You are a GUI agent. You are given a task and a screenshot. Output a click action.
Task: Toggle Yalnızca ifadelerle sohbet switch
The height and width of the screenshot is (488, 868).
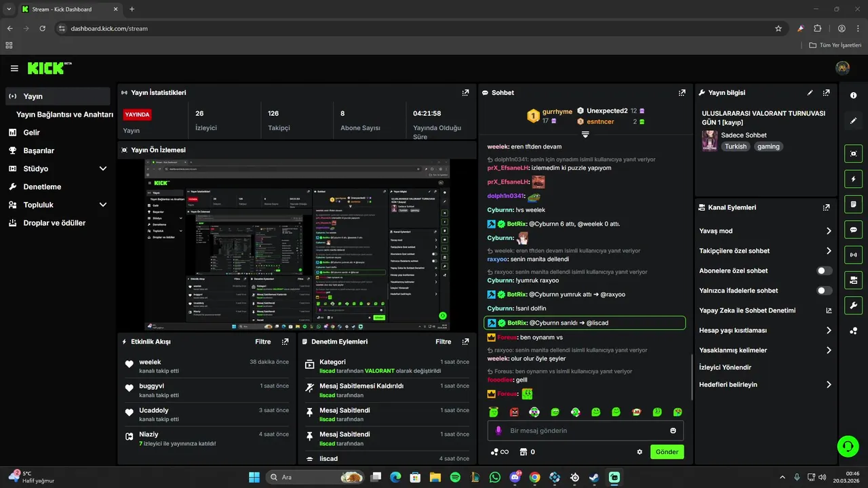(825, 291)
